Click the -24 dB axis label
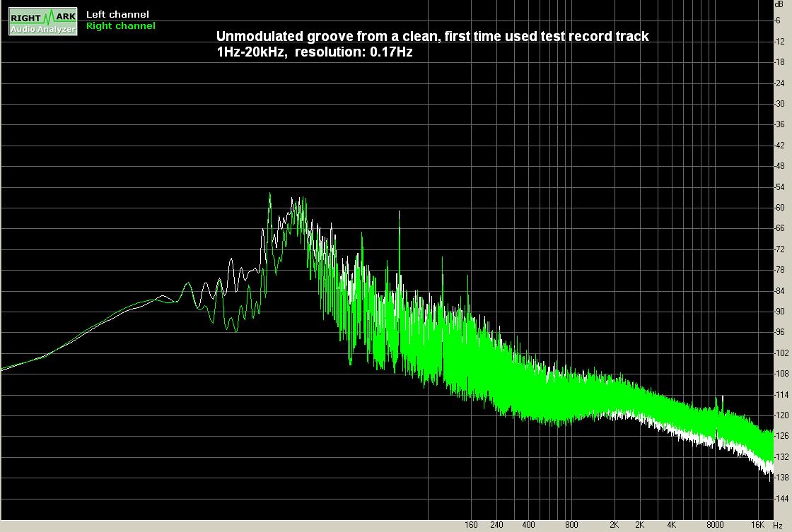Screen dimensions: 792x532 780,83
